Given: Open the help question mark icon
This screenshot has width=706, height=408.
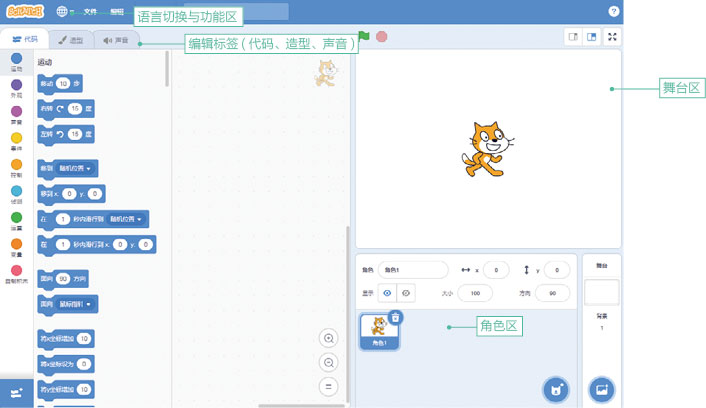Looking at the screenshot, I should click(x=613, y=11).
